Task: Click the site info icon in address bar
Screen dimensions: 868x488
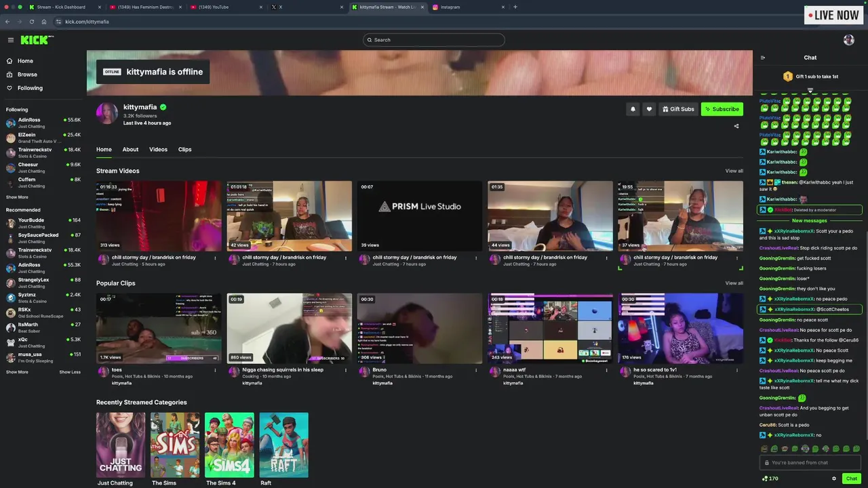Action: (x=58, y=22)
